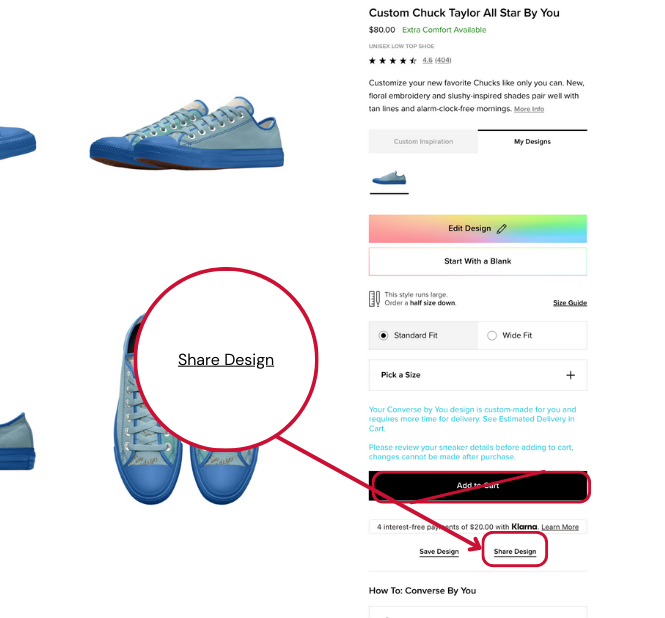Click the ruler size icon
This screenshot has width=665, height=618.
374,299
